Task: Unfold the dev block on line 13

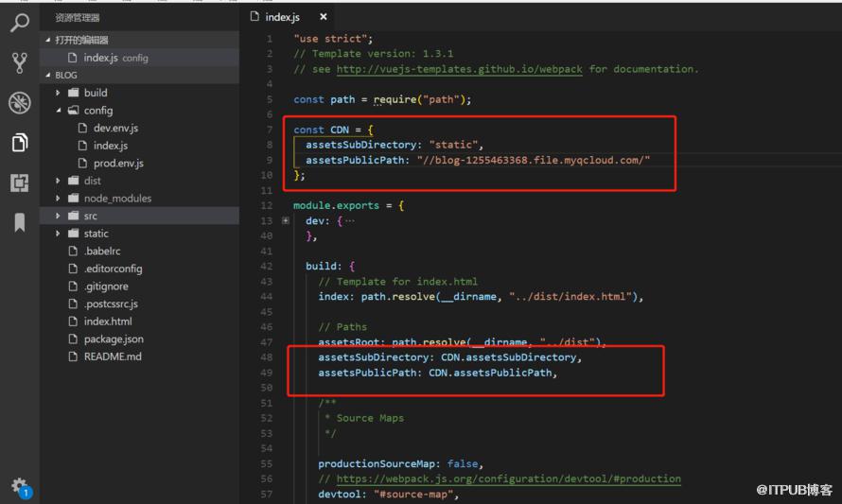Action: 286,220
